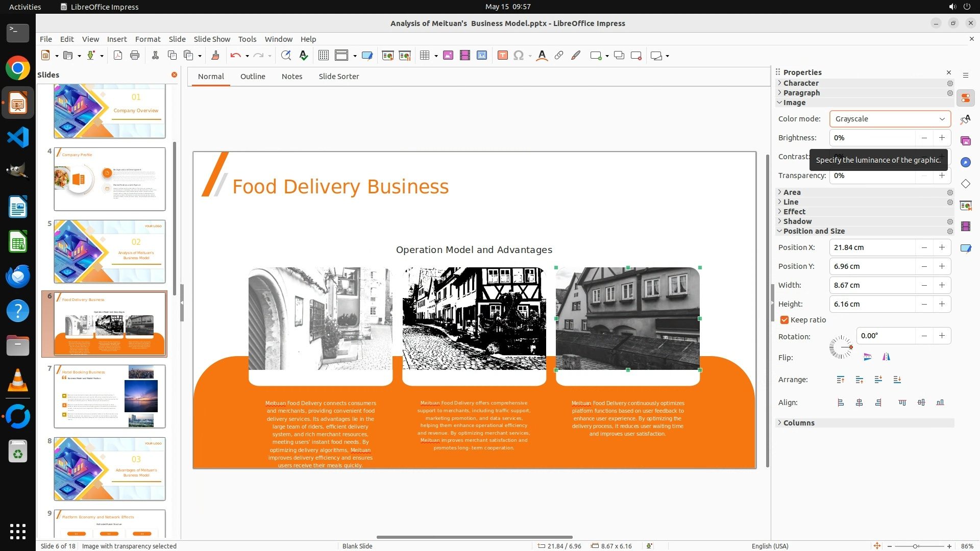The width and height of the screenshot is (980, 551).
Task: Expand the Columns section
Action: click(799, 423)
